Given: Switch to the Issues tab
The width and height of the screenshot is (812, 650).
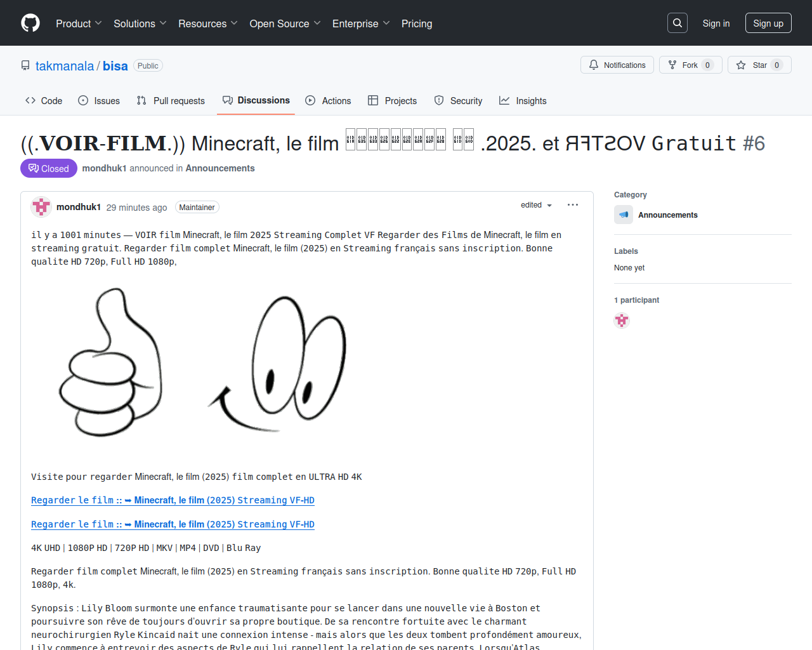Looking at the screenshot, I should [99, 100].
